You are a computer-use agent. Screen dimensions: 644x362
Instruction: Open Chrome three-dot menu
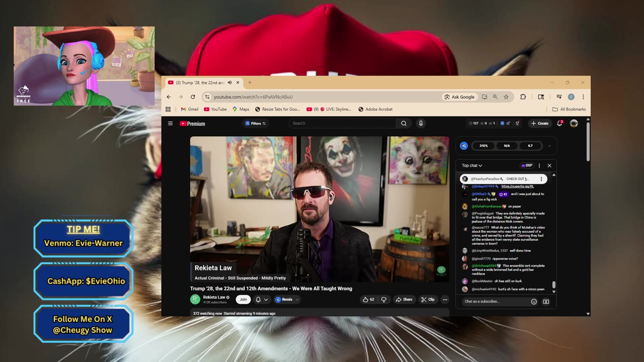583,97
